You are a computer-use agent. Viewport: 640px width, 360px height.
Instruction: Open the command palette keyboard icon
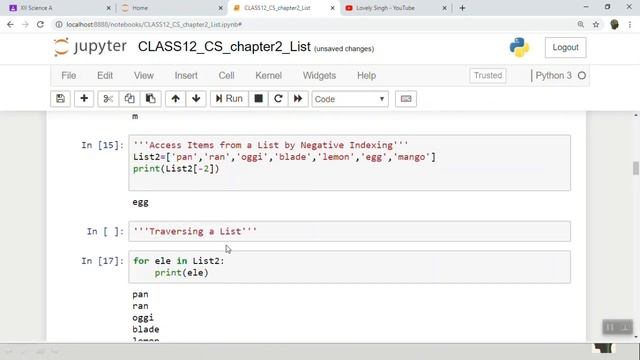(x=406, y=99)
